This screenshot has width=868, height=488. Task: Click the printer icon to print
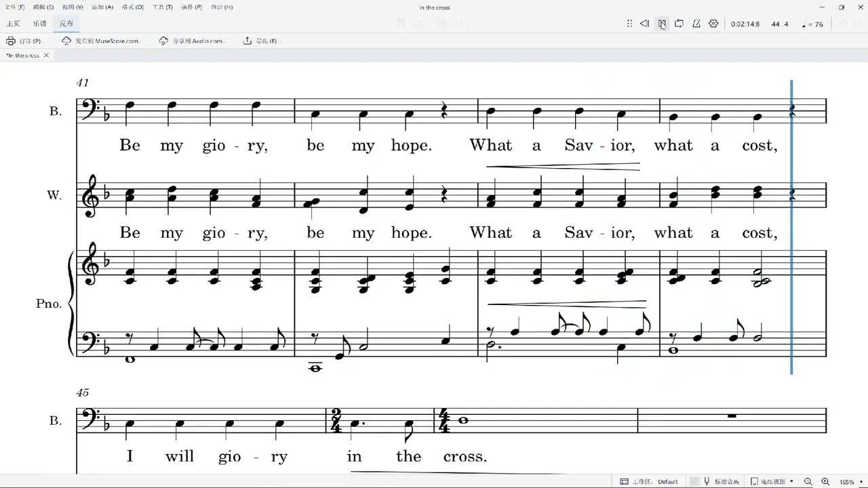(x=11, y=41)
